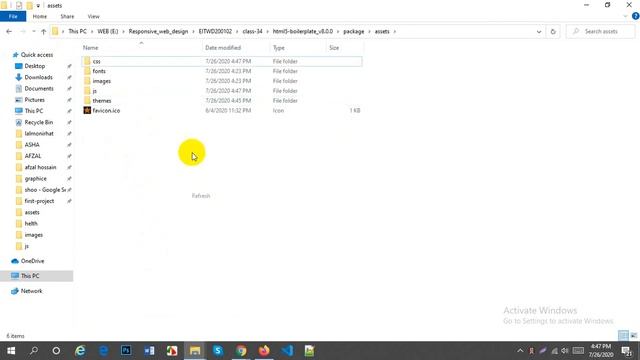Open Skype from the taskbar
640x360 pixels.
pos(218,351)
